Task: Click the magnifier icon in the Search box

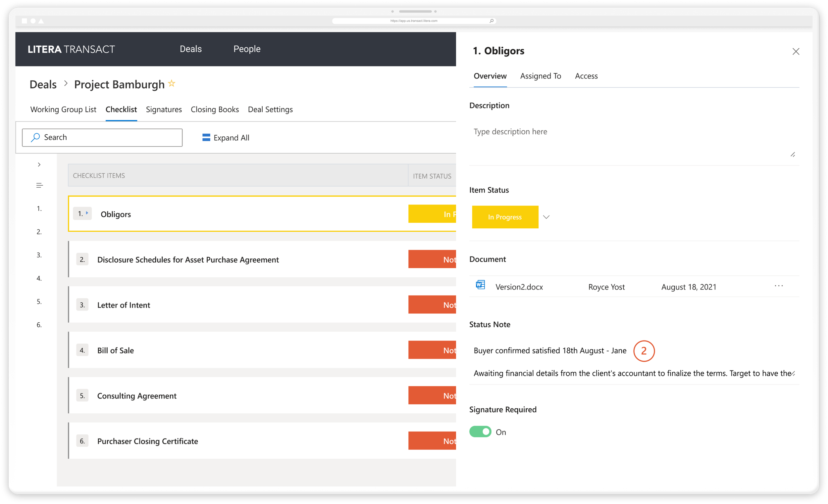Action: click(35, 137)
